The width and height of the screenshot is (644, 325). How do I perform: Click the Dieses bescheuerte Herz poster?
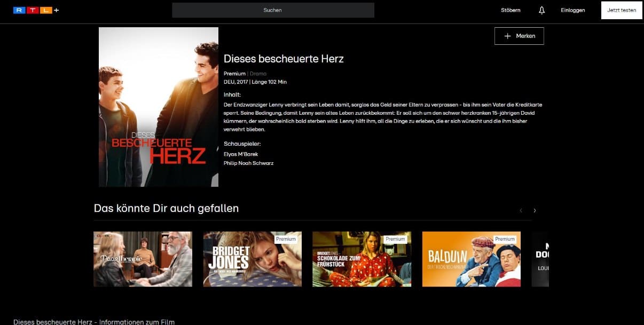[x=159, y=107]
